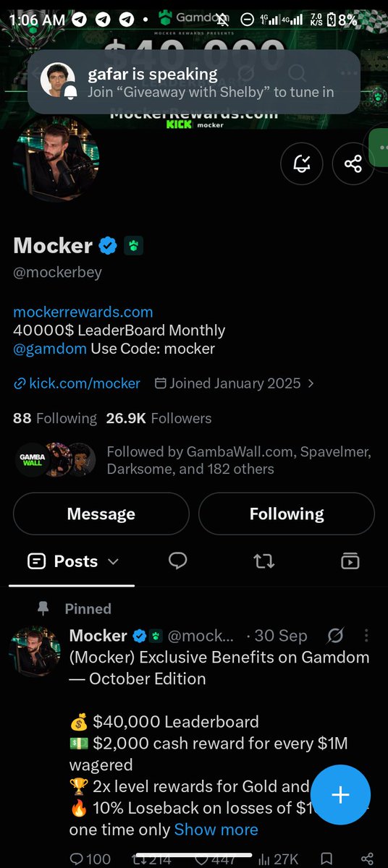The height and width of the screenshot is (868, 388).
Task: Open the three-dot menu on pinned post
Action: (x=366, y=635)
